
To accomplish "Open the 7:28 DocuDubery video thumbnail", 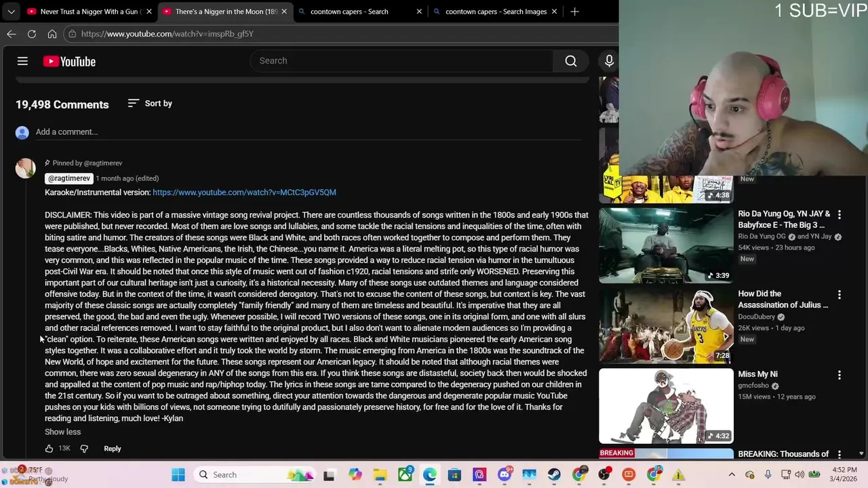I will click(x=666, y=325).
